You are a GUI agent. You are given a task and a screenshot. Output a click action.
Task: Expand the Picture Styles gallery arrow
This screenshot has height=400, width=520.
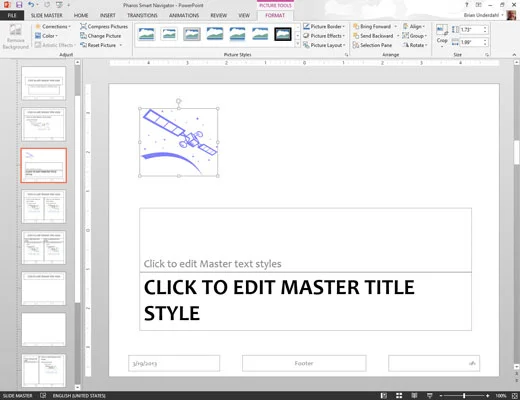[298, 44]
